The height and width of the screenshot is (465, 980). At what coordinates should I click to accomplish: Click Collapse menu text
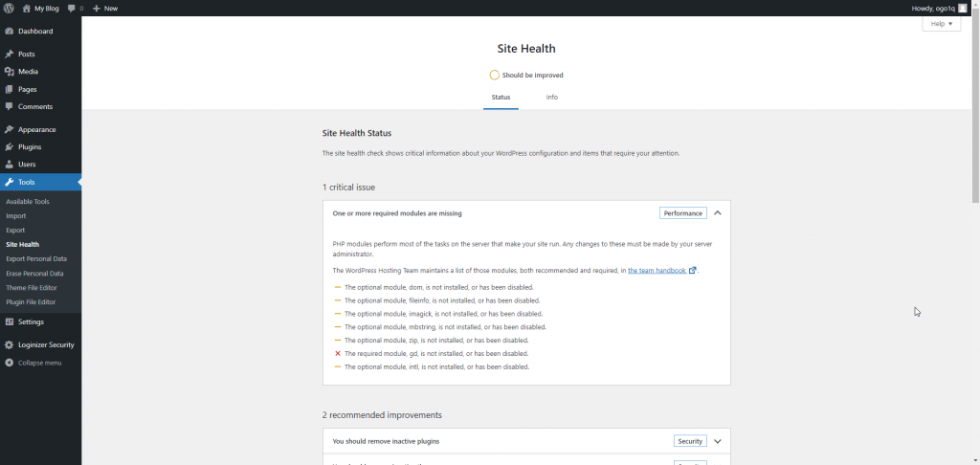tap(40, 363)
